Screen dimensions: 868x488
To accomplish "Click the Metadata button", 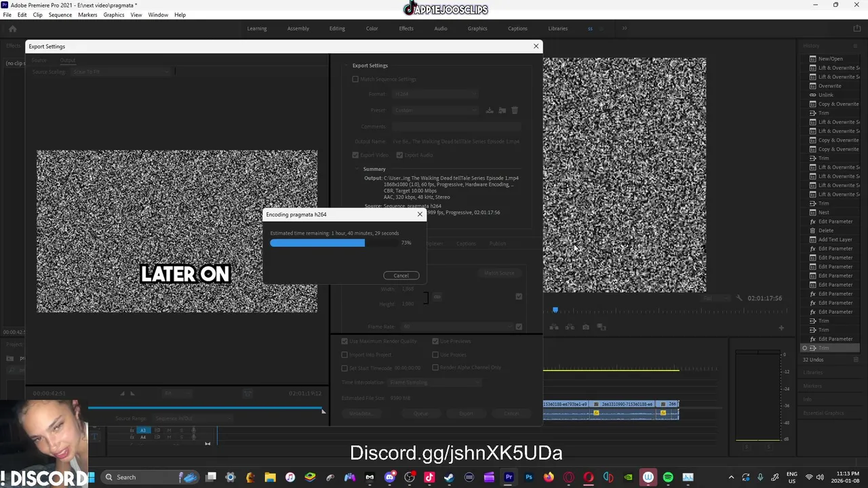I will point(360,413).
